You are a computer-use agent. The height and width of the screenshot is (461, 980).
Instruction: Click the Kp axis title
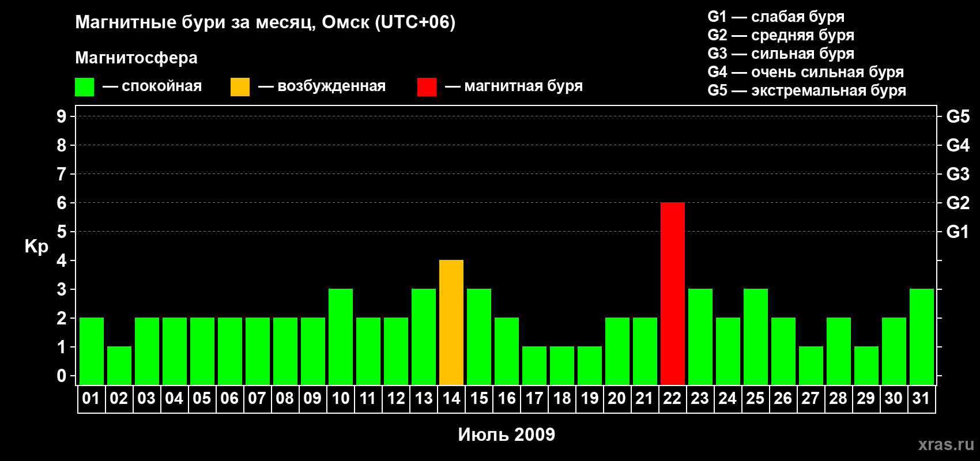(x=36, y=247)
